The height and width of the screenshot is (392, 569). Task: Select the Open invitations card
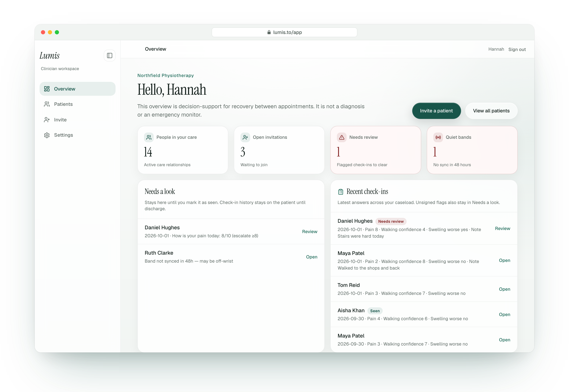pyautogui.click(x=279, y=150)
